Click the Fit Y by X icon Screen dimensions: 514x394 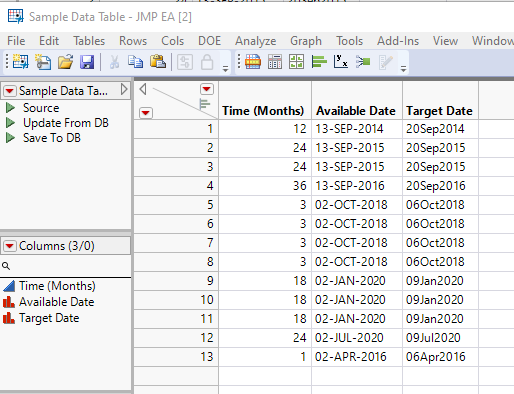coord(341,62)
